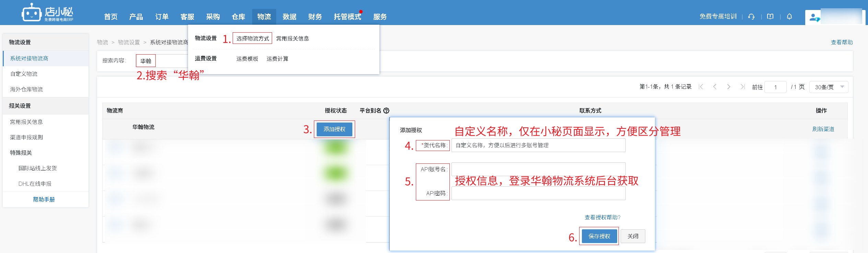Select 选择物流方式 in the dropdown menu

(253, 38)
